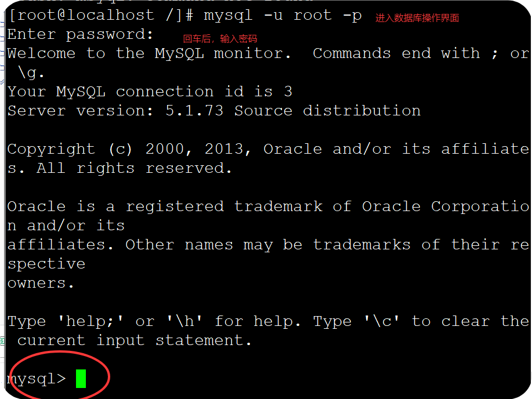The height and width of the screenshot is (399, 532).
Task: Click the '\g.' line
Action: pyautogui.click(x=31, y=73)
